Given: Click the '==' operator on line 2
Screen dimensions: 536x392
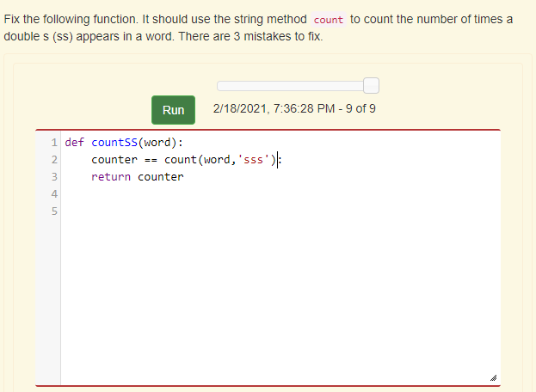Looking at the screenshot, I should tap(151, 160).
